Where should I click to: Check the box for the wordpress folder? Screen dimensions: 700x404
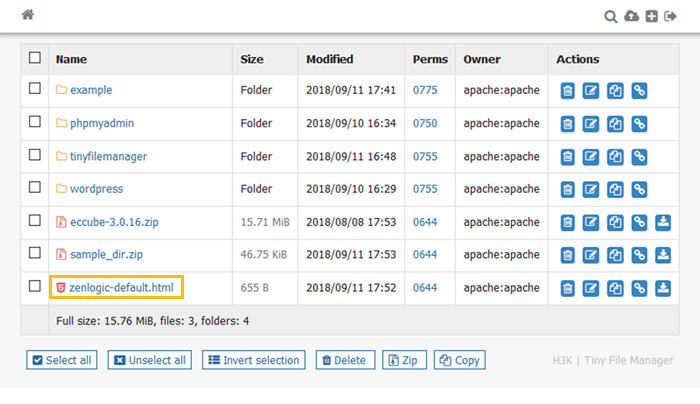point(35,188)
